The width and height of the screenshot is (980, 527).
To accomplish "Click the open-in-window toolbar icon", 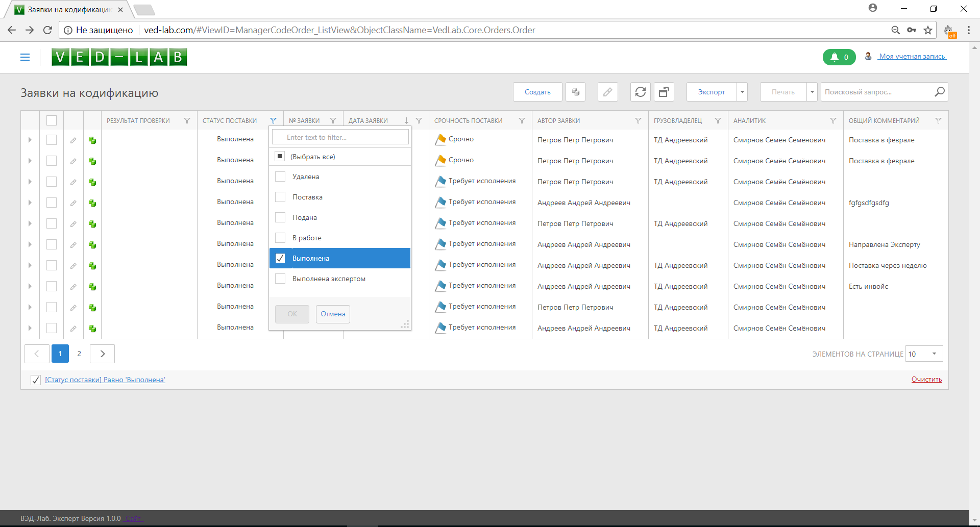I will pos(664,92).
